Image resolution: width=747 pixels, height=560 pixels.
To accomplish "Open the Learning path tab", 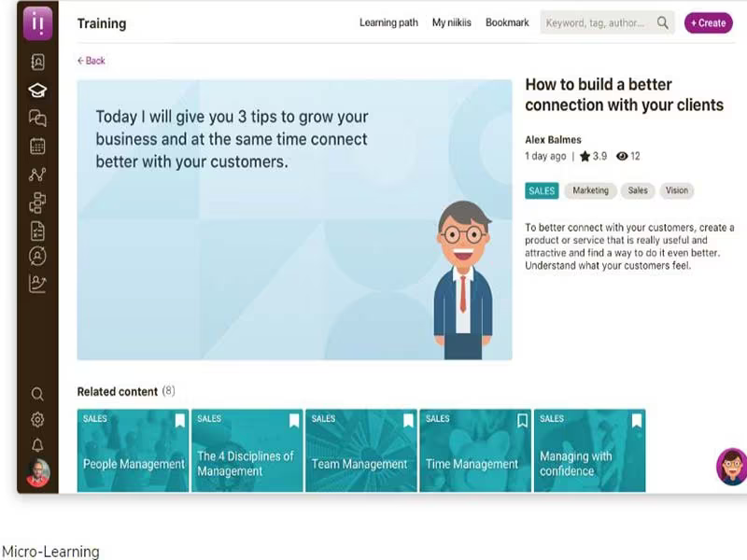I will [388, 22].
